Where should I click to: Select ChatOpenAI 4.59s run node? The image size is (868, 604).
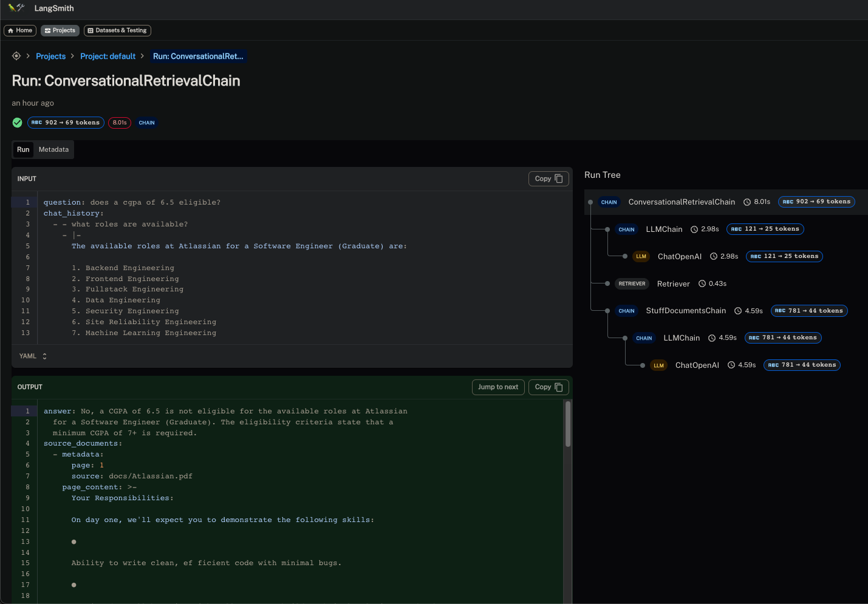click(697, 365)
